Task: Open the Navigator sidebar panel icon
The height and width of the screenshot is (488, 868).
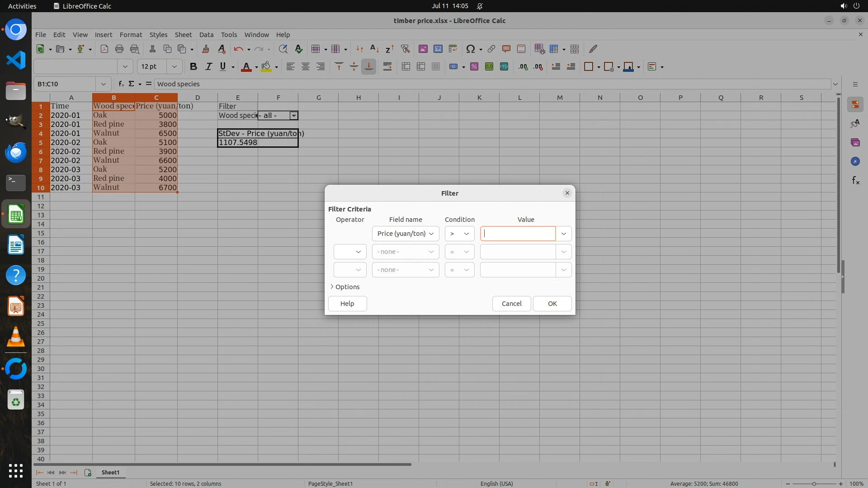Action: point(855,161)
